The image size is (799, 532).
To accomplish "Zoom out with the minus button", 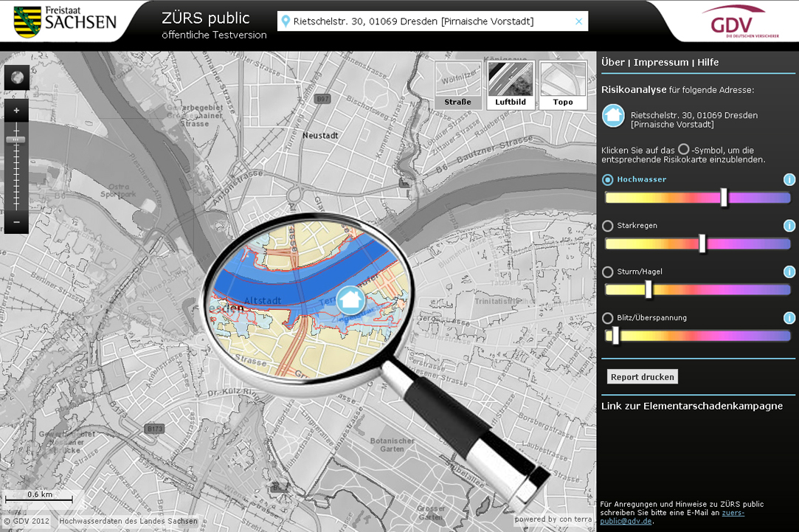I will coord(16,222).
